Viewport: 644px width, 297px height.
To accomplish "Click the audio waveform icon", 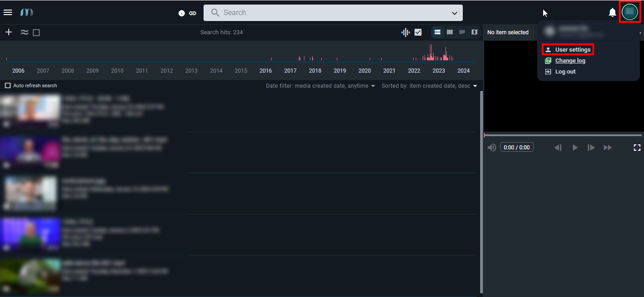I will point(406,32).
